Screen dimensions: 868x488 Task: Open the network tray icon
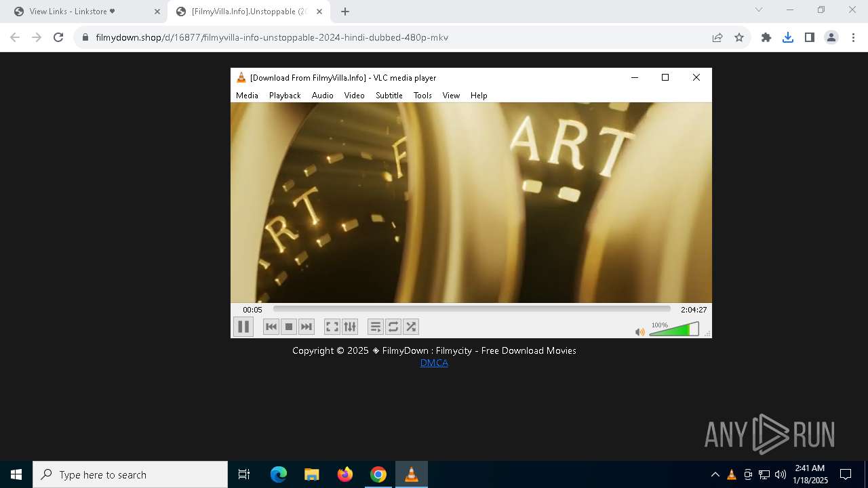(764, 474)
